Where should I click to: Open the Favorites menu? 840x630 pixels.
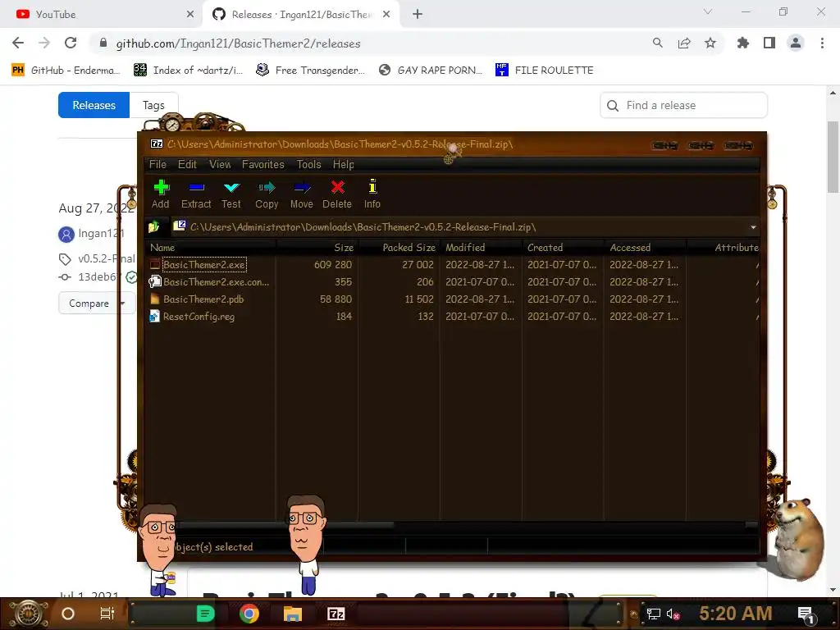click(x=263, y=164)
